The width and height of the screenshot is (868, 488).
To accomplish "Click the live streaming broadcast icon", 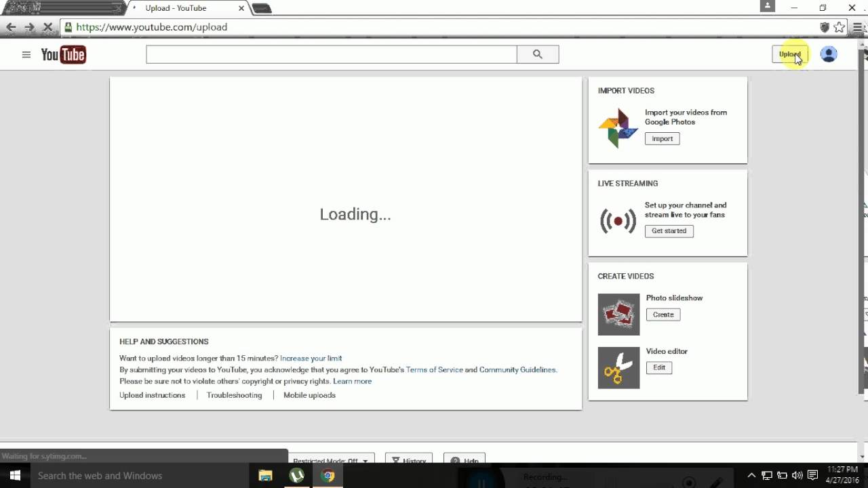I will pos(618,221).
